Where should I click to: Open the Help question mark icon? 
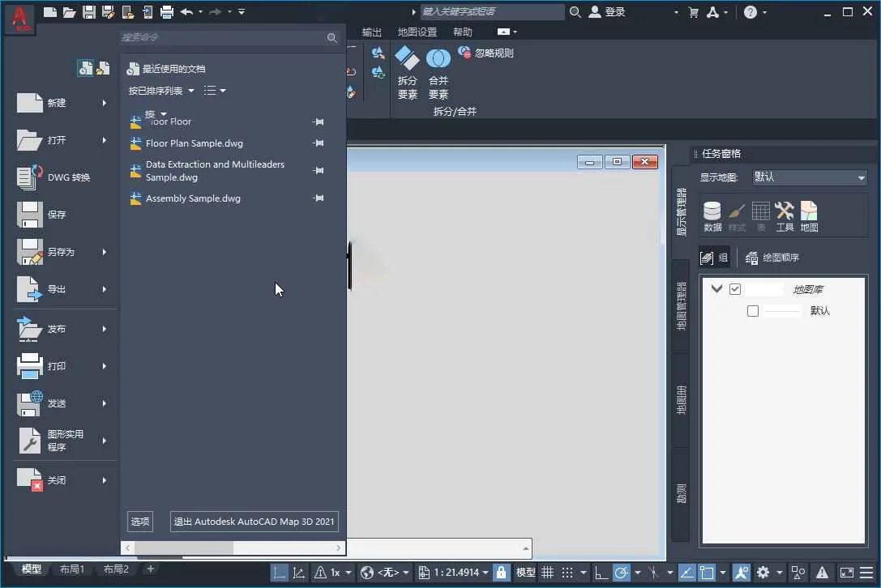point(750,12)
